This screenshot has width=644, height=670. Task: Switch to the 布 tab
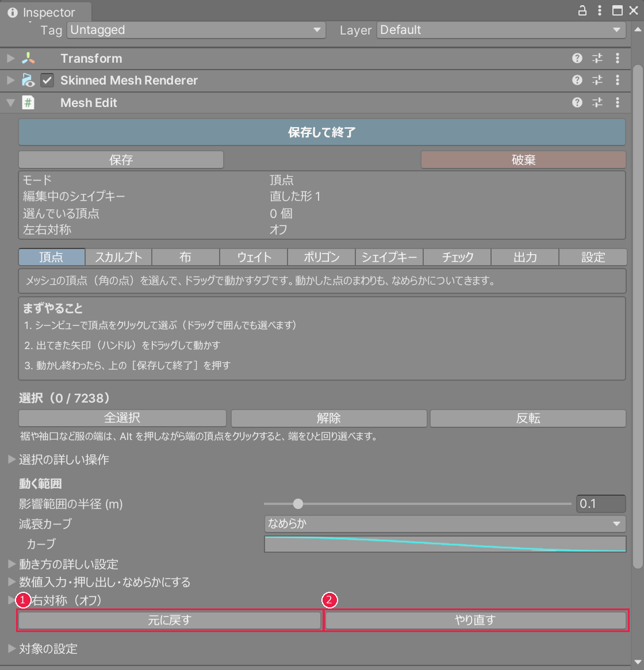click(186, 257)
